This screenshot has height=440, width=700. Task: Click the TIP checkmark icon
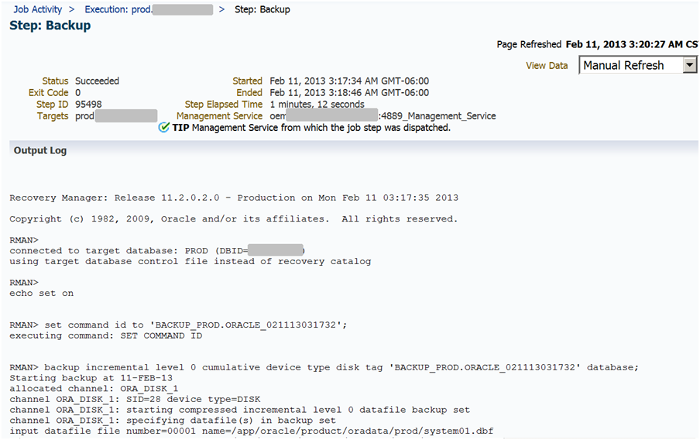tap(164, 128)
